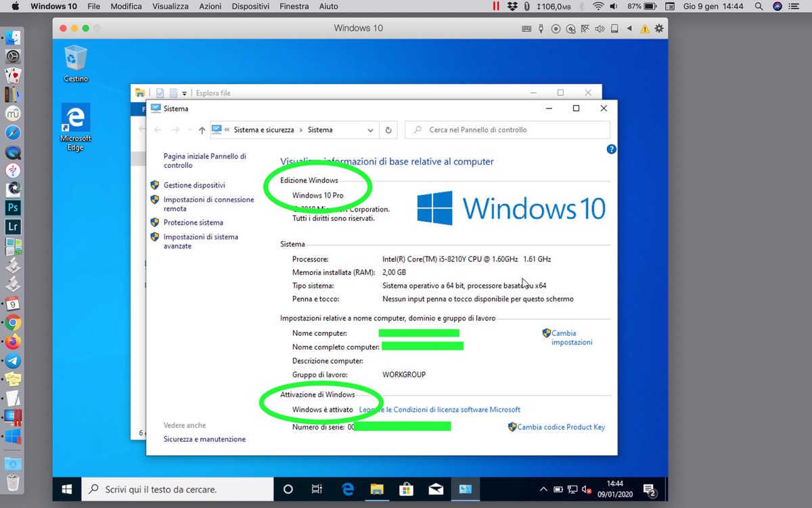The width and height of the screenshot is (812, 508).
Task: Open the Aiuto menu
Action: [328, 6]
